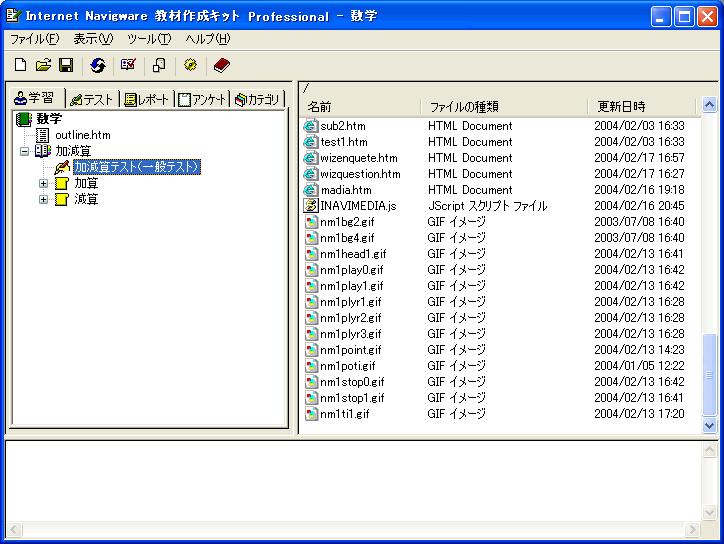Screen dimensions: 724x544
Task: Click the bottom pane scroll left arrow
Action: tap(14, 529)
